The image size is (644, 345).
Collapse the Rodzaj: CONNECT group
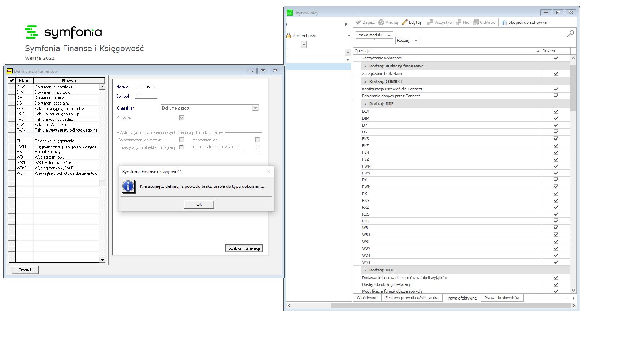[365, 81]
